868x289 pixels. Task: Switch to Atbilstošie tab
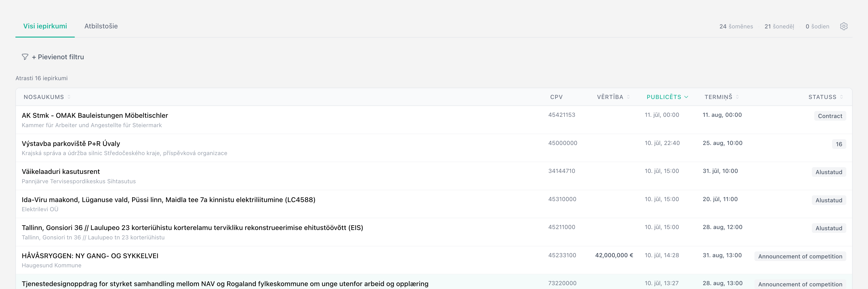point(101,26)
